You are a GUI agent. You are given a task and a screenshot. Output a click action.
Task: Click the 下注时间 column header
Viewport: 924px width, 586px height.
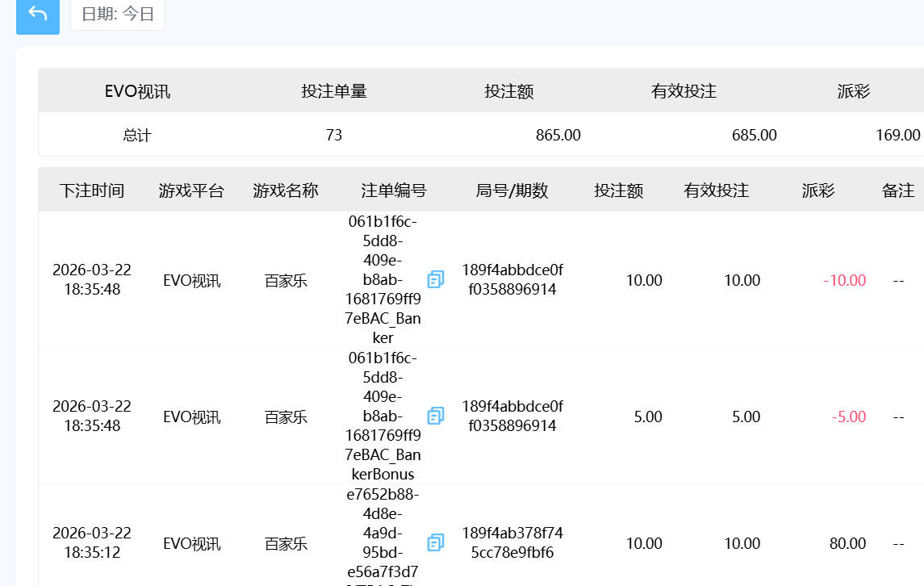pyautogui.click(x=92, y=190)
